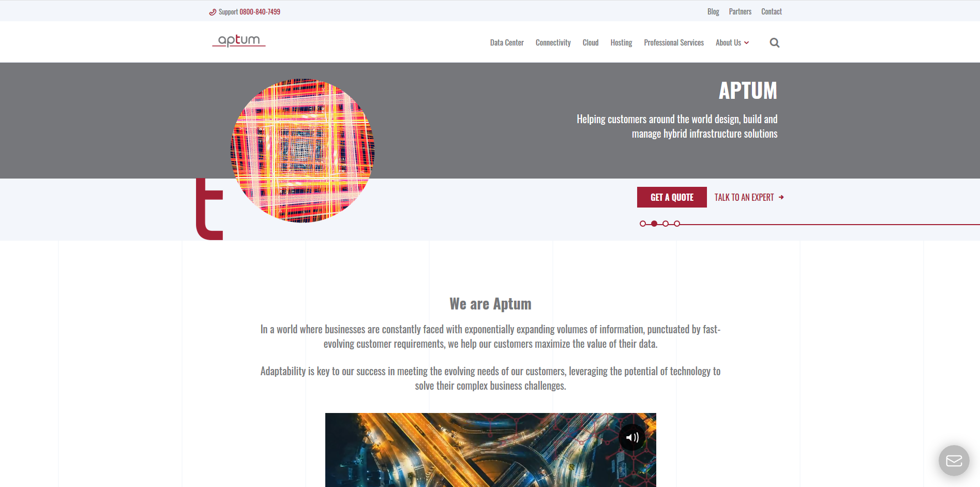
Task: Click the APTUM hero title
Action: [x=748, y=91]
